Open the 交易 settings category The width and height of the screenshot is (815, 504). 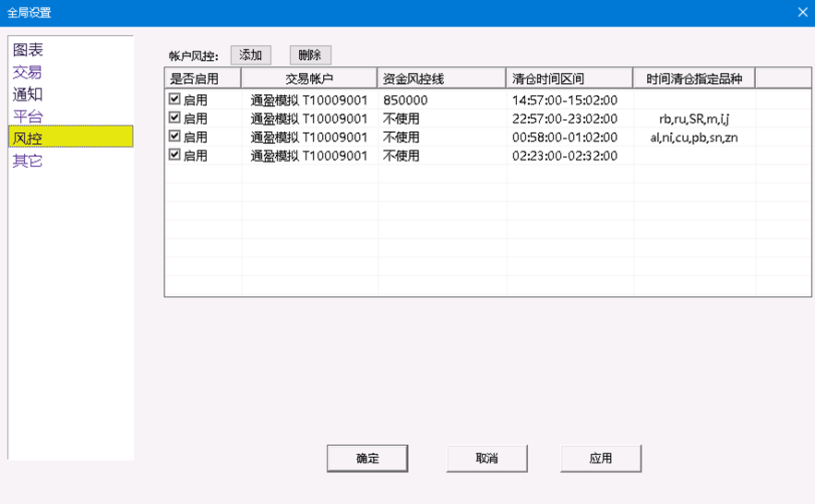click(x=27, y=72)
